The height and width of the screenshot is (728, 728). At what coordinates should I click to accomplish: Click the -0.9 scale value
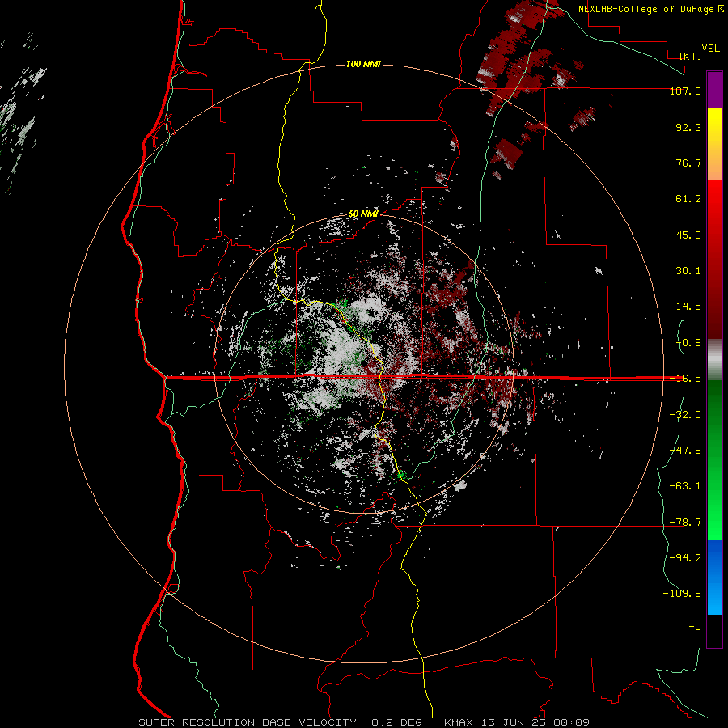point(688,343)
